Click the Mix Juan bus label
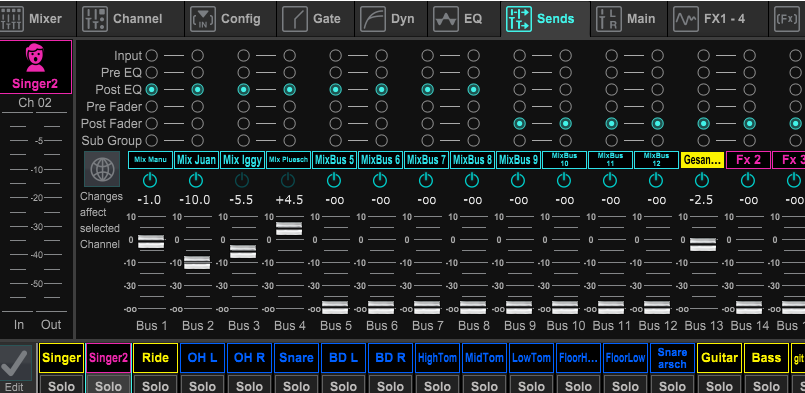 197,160
